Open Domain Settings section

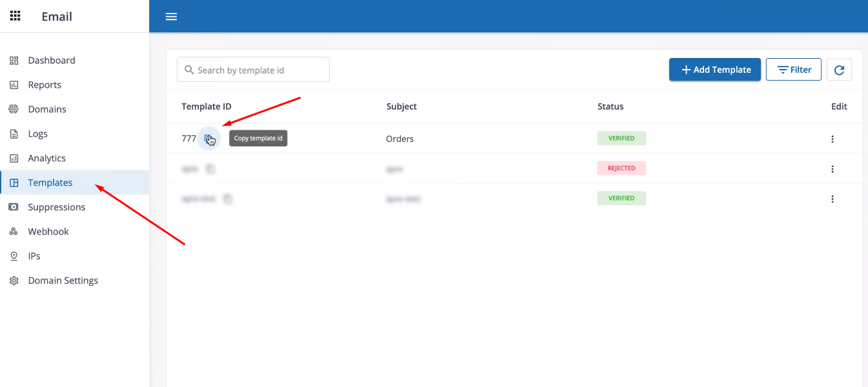[x=63, y=281]
